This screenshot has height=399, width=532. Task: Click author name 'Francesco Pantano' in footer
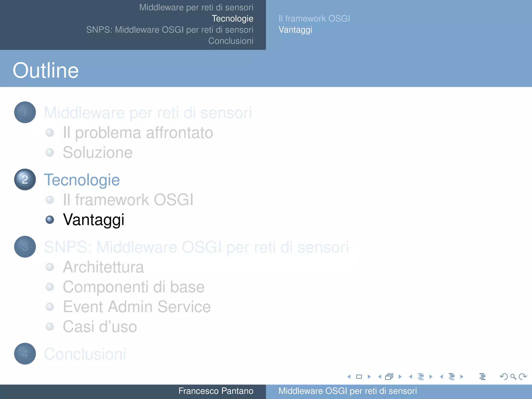pos(216,391)
